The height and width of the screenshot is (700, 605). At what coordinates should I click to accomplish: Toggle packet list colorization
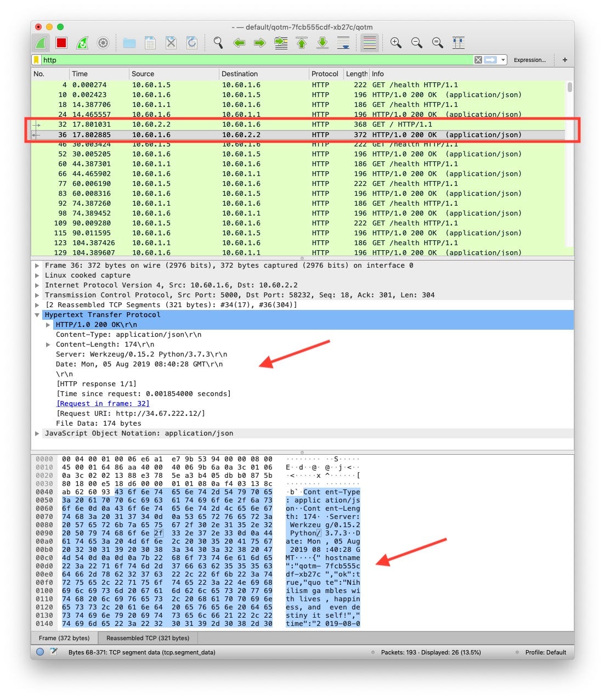point(370,43)
